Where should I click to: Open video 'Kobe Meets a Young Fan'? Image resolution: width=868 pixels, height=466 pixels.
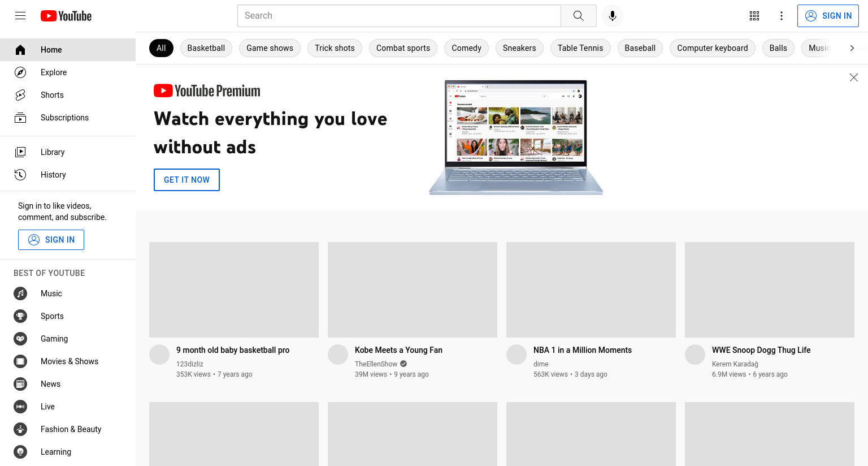(x=398, y=350)
